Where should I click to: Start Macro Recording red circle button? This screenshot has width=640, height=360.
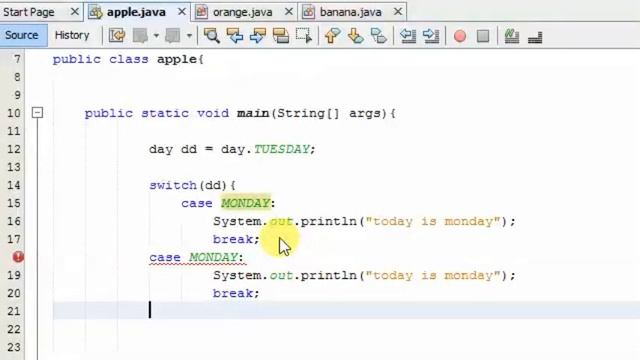460,36
